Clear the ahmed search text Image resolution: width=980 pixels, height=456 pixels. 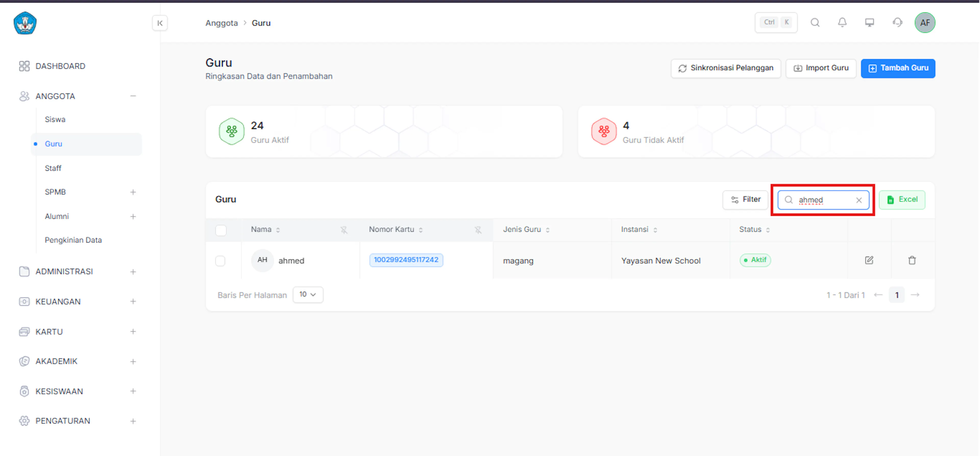859,200
